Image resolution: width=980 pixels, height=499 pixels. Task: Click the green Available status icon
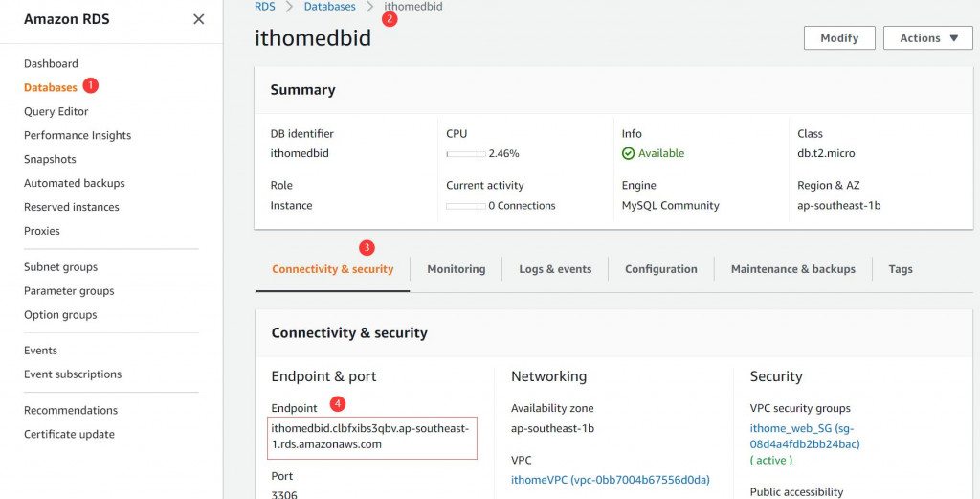tap(629, 153)
